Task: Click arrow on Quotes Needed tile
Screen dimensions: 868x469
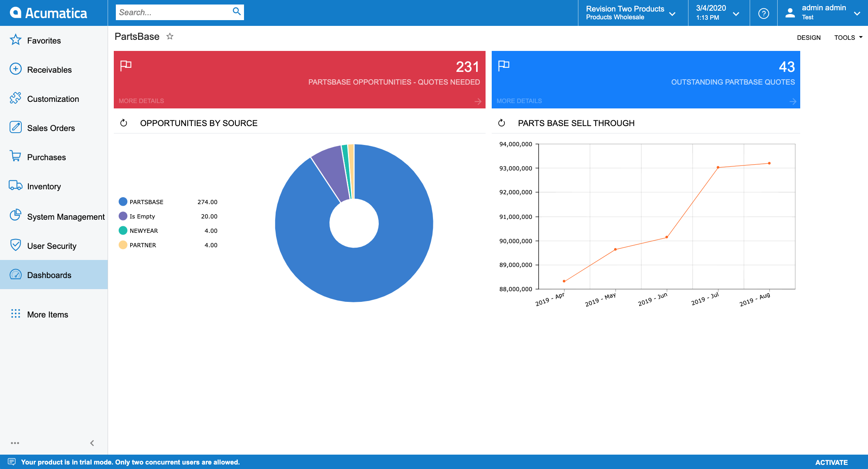Action: click(x=478, y=101)
